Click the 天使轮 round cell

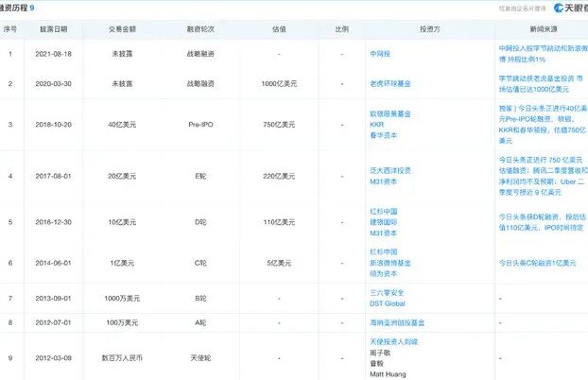(x=200, y=358)
